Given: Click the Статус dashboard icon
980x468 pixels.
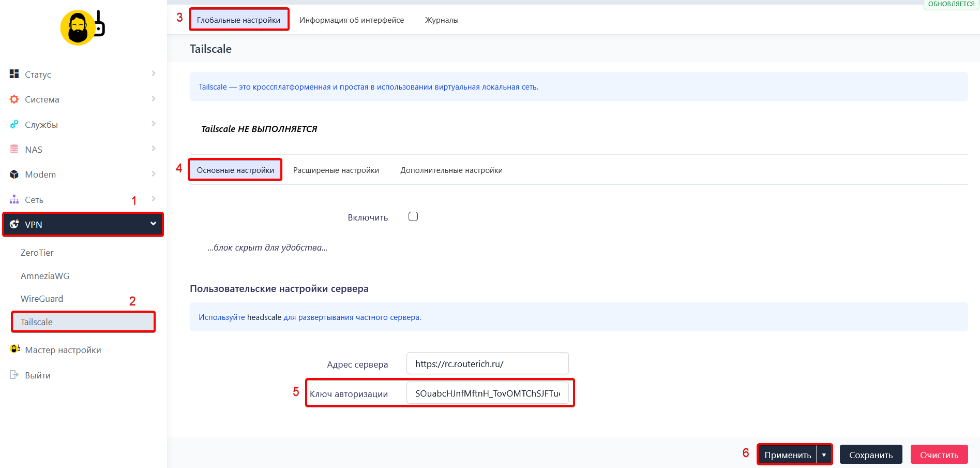Looking at the screenshot, I should [14, 74].
